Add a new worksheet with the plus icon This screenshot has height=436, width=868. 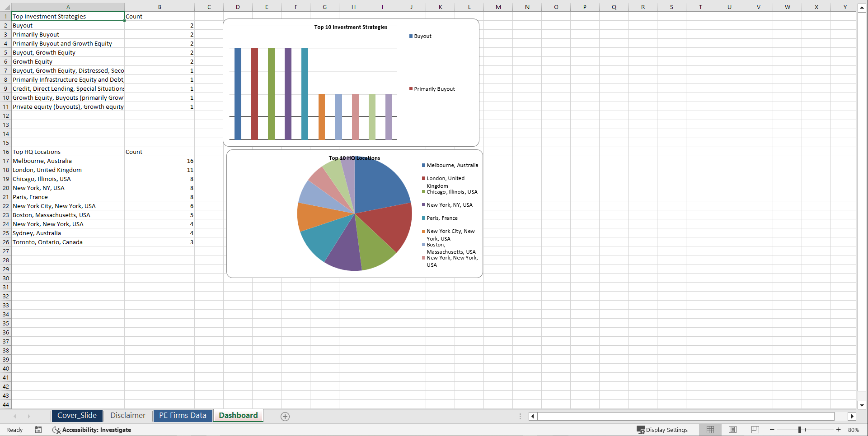coord(285,416)
